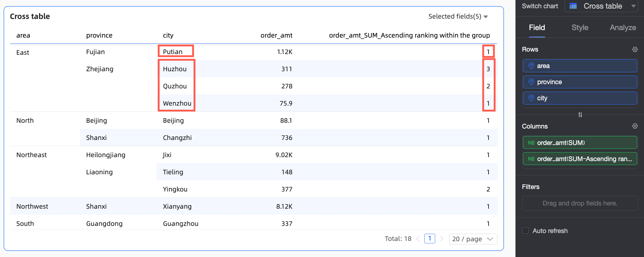The width and height of the screenshot is (644, 257).
Task: Click the area dimension field icon
Action: pyautogui.click(x=531, y=66)
